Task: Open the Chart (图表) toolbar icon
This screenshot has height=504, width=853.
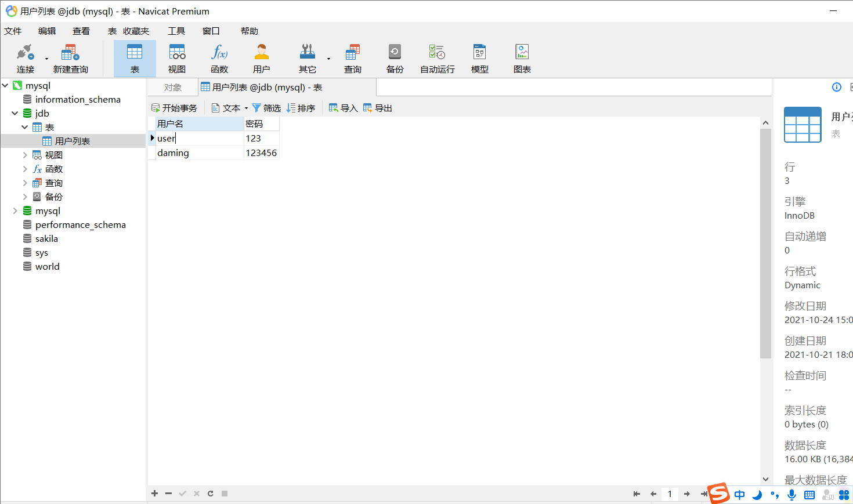Action: tap(522, 59)
